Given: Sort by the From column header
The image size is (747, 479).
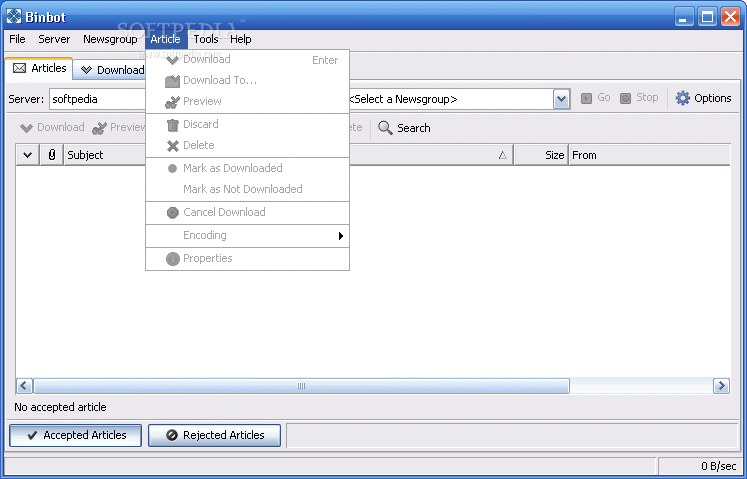Looking at the screenshot, I should [x=650, y=155].
